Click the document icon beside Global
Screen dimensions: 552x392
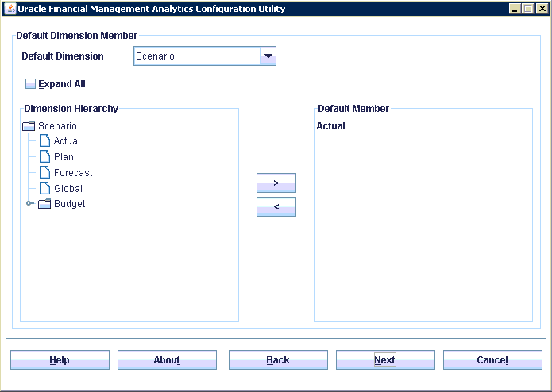[44, 188]
